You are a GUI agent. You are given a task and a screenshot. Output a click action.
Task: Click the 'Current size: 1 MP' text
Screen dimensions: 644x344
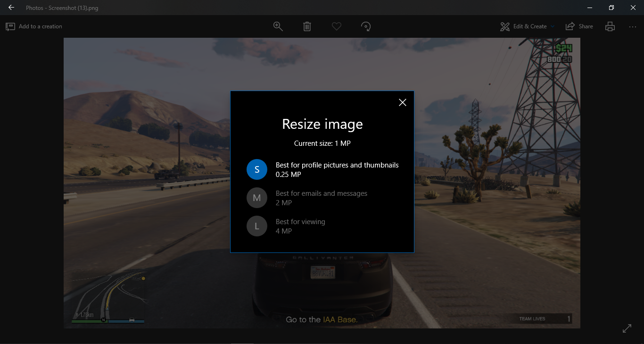click(x=322, y=143)
